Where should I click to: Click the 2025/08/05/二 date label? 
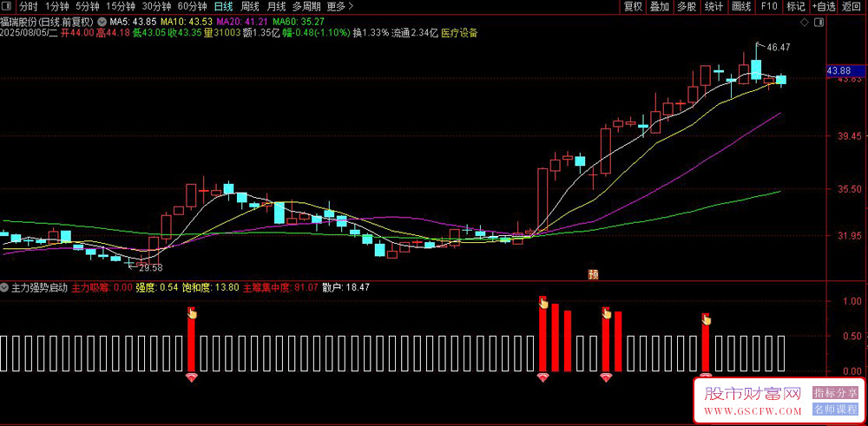click(30, 33)
